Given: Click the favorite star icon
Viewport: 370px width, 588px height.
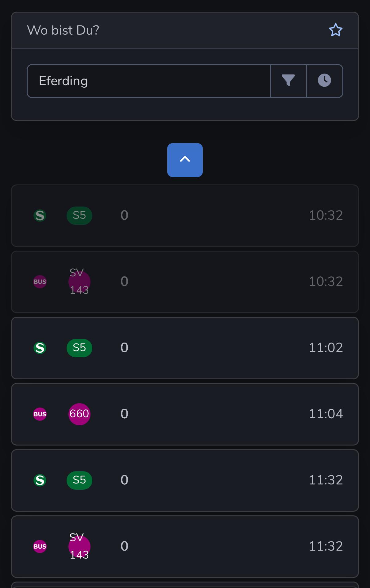Looking at the screenshot, I should (335, 30).
